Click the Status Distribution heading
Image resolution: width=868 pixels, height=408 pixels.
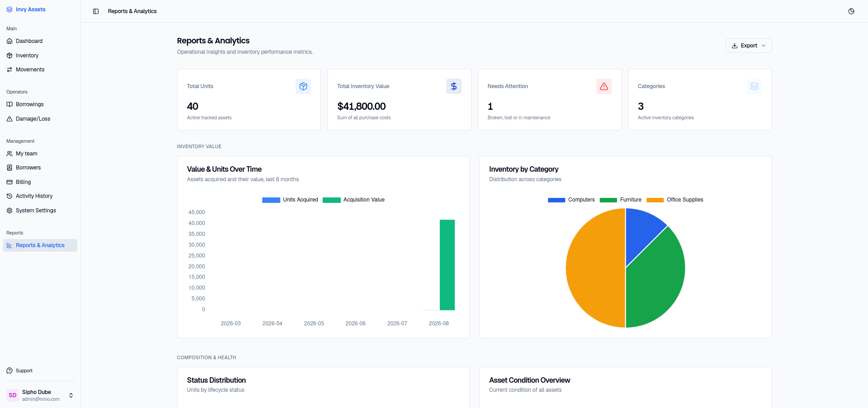(216, 380)
